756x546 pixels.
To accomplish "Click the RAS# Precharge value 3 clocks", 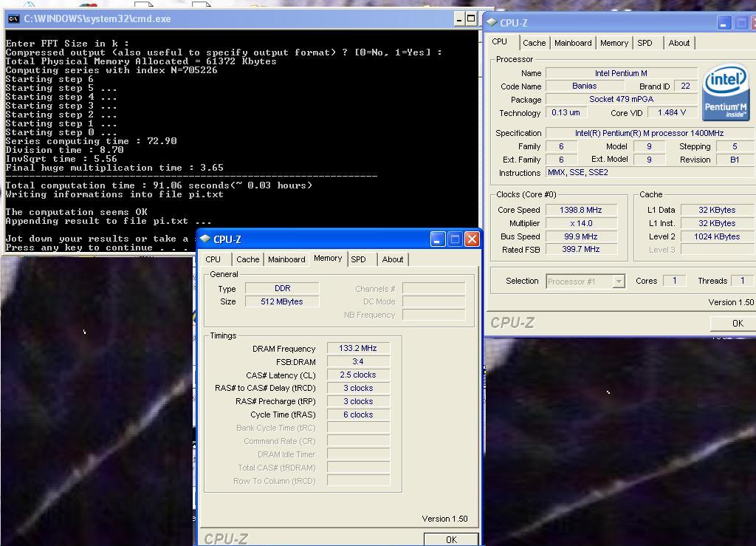I will click(x=358, y=401).
